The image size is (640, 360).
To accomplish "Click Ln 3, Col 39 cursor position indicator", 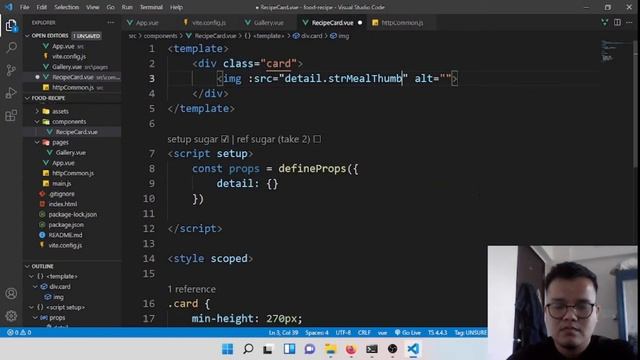I will coord(283,333).
